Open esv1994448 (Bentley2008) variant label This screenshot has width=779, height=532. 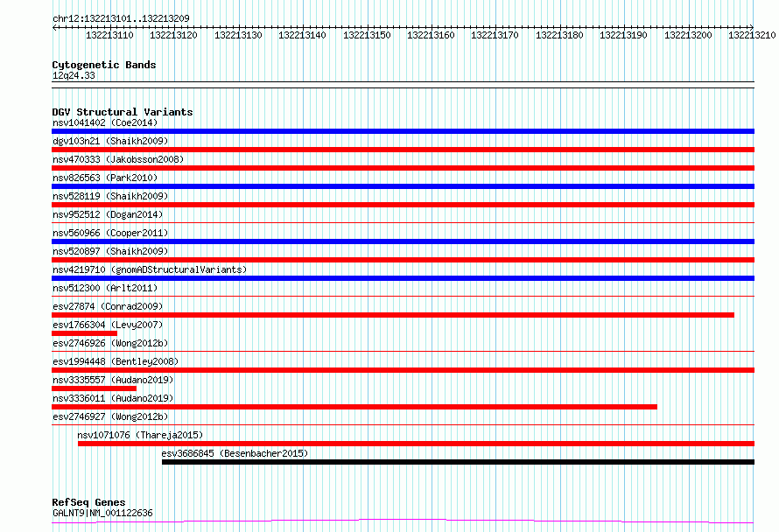116,361
